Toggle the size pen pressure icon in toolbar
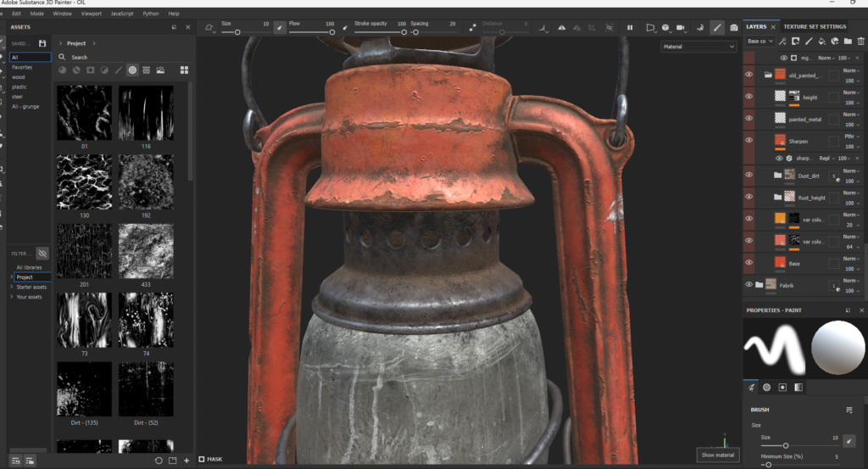Image resolution: width=868 pixels, height=469 pixels. (280, 27)
